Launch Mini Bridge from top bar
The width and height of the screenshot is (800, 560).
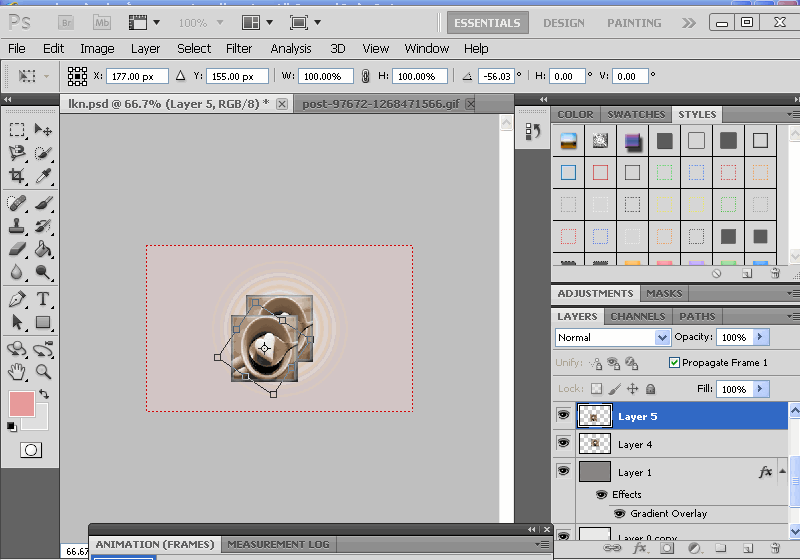[x=102, y=22]
